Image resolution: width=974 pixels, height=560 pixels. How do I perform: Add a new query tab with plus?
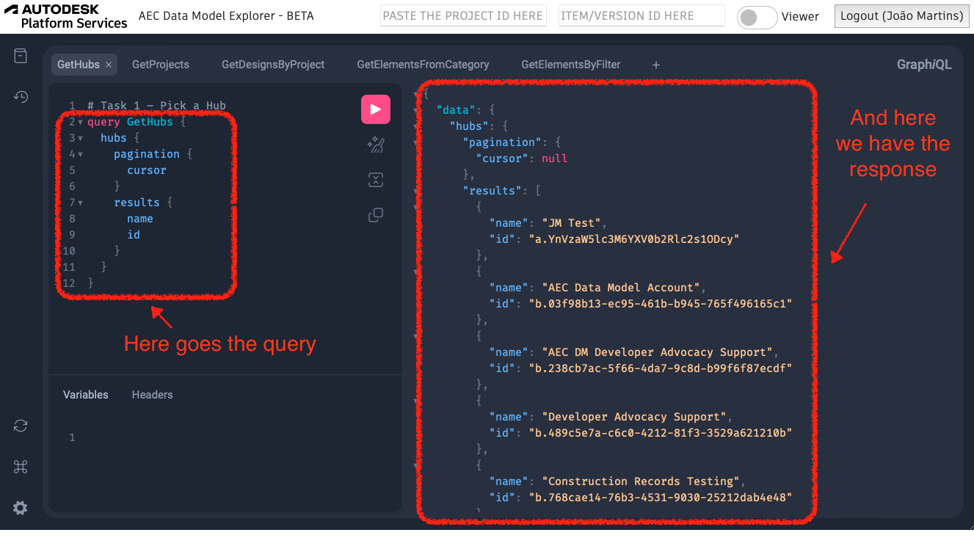(656, 65)
